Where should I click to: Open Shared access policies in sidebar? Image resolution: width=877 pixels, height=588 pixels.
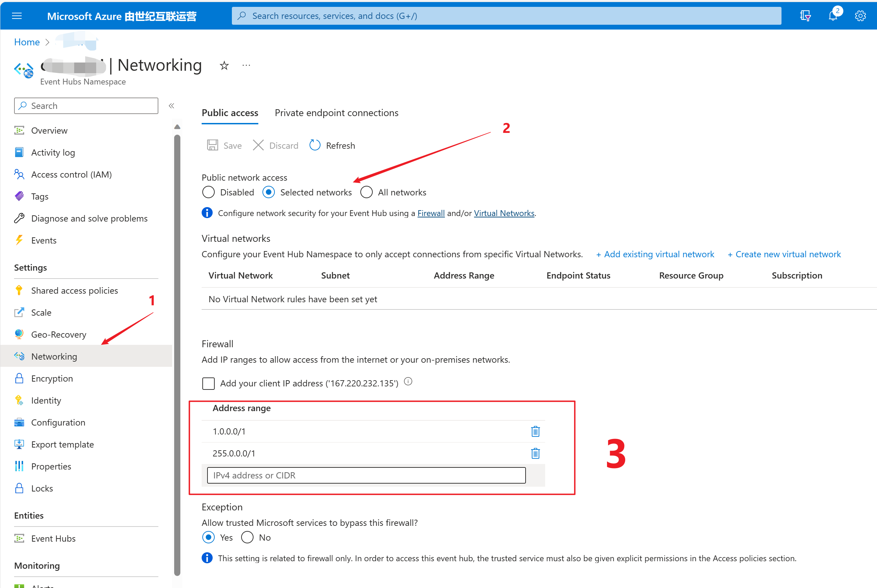[74, 291]
